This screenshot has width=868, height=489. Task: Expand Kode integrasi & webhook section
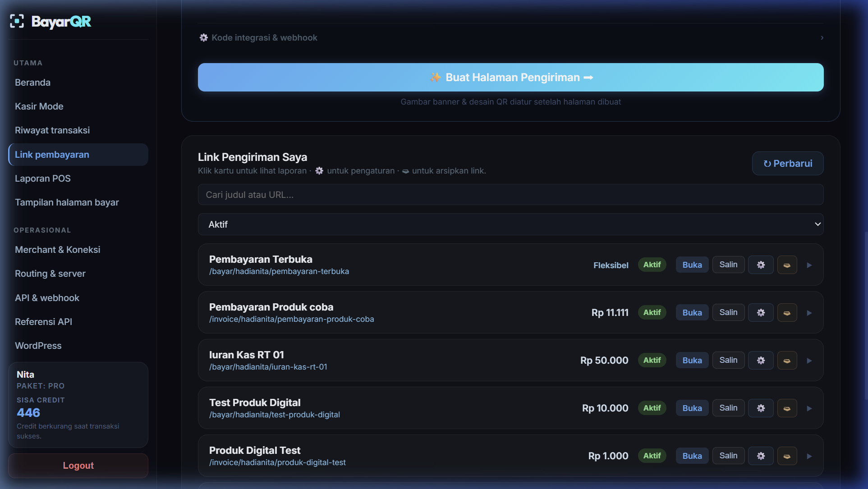pos(510,38)
